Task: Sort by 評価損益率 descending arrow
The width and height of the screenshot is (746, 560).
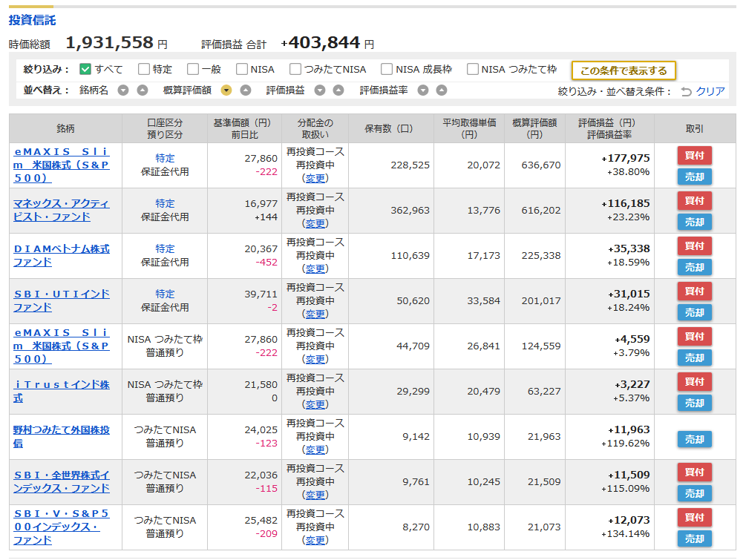Action: click(x=423, y=90)
